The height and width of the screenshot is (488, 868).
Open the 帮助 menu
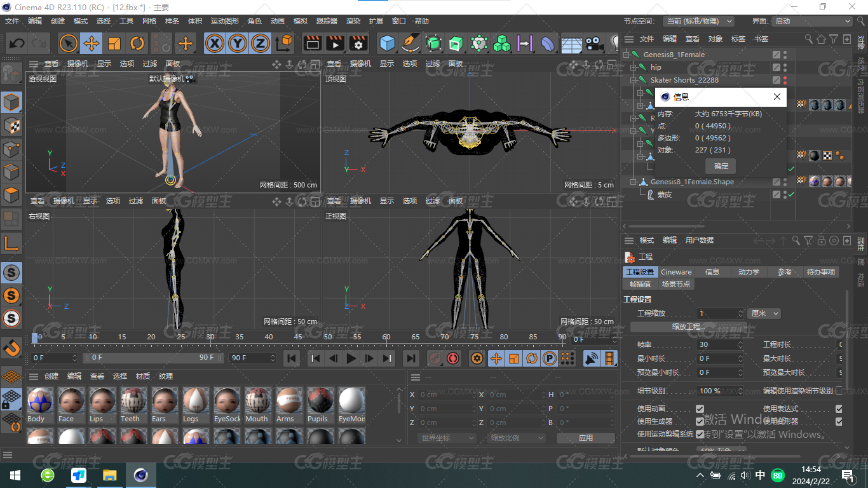422,21
